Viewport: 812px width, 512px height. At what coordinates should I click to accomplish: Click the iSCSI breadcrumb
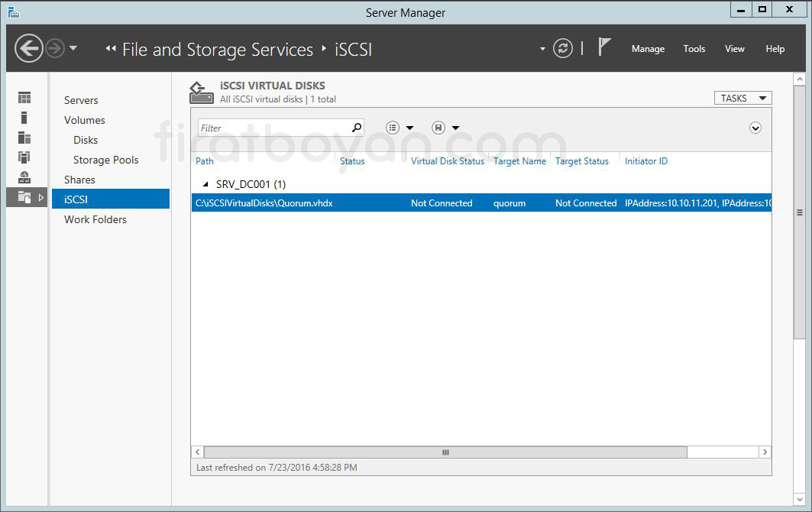coord(353,50)
